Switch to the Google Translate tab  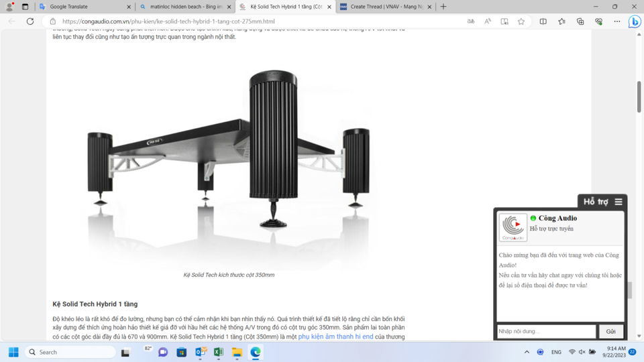pos(85,7)
